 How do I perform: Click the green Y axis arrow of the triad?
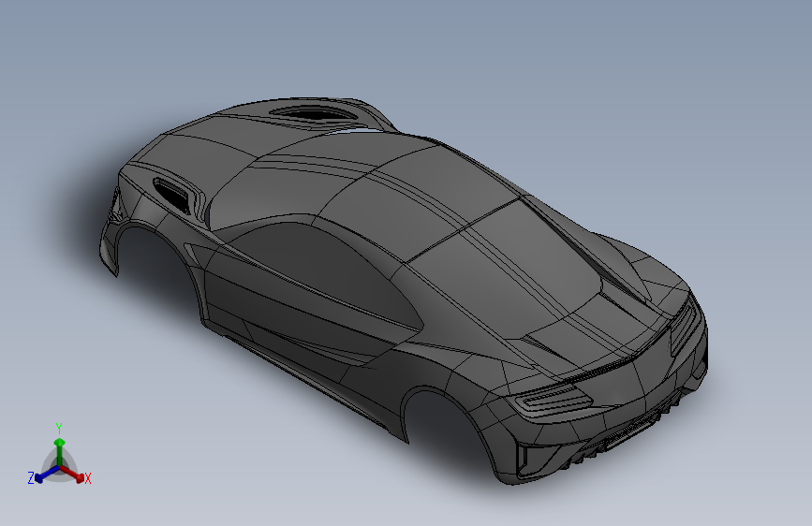click(60, 452)
